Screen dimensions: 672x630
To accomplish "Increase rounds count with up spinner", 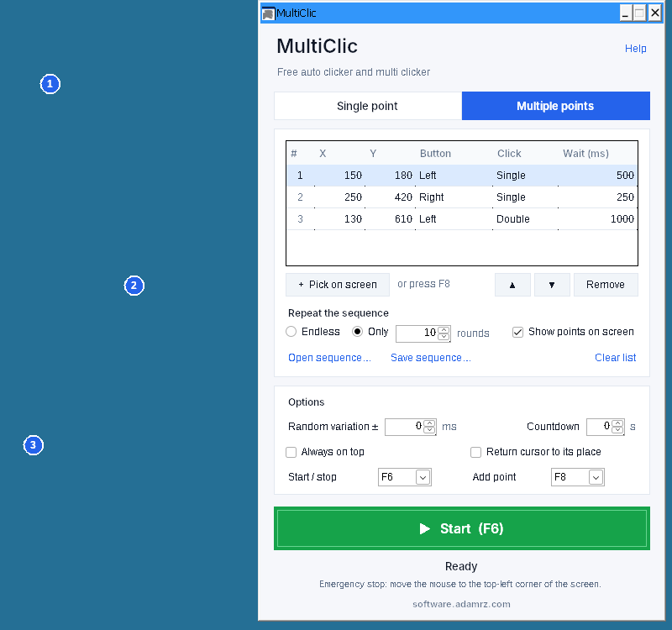I will (444, 329).
